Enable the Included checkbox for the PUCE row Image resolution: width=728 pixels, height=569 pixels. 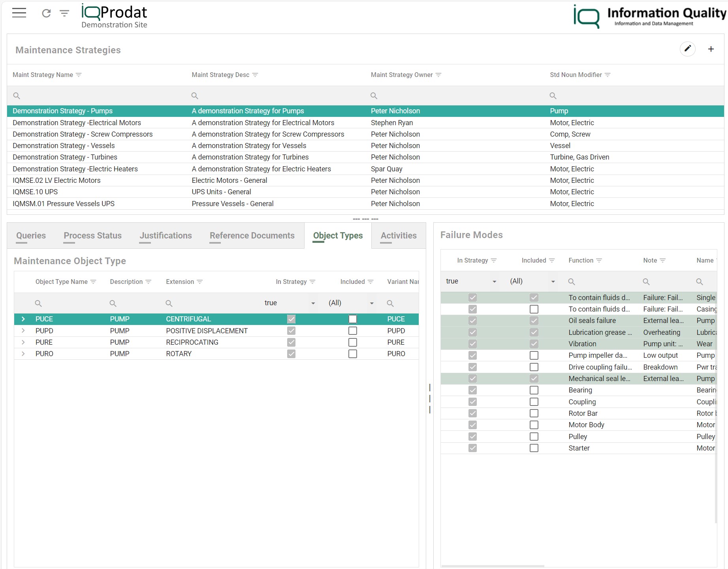tap(353, 319)
